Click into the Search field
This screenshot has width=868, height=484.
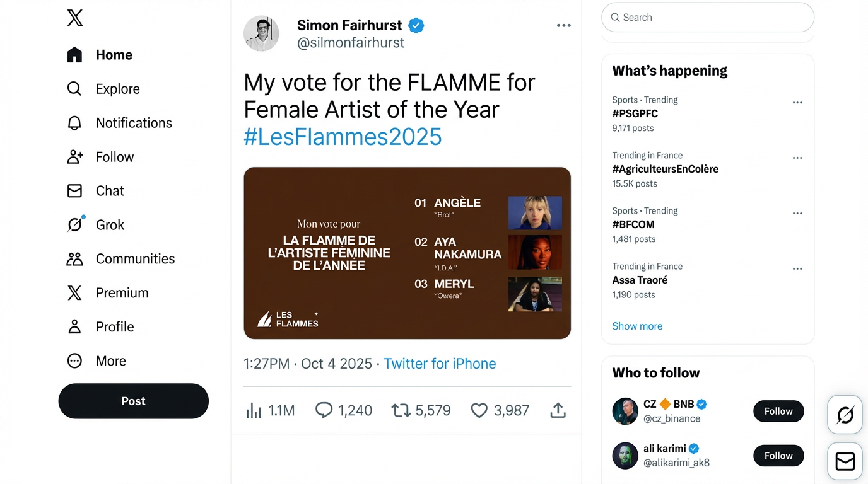tap(708, 18)
